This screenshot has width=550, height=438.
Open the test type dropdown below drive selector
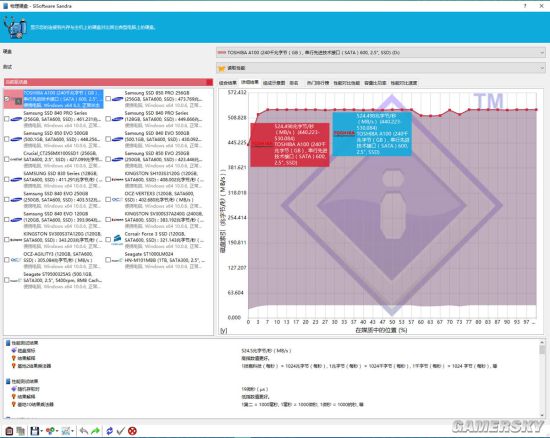click(381, 68)
